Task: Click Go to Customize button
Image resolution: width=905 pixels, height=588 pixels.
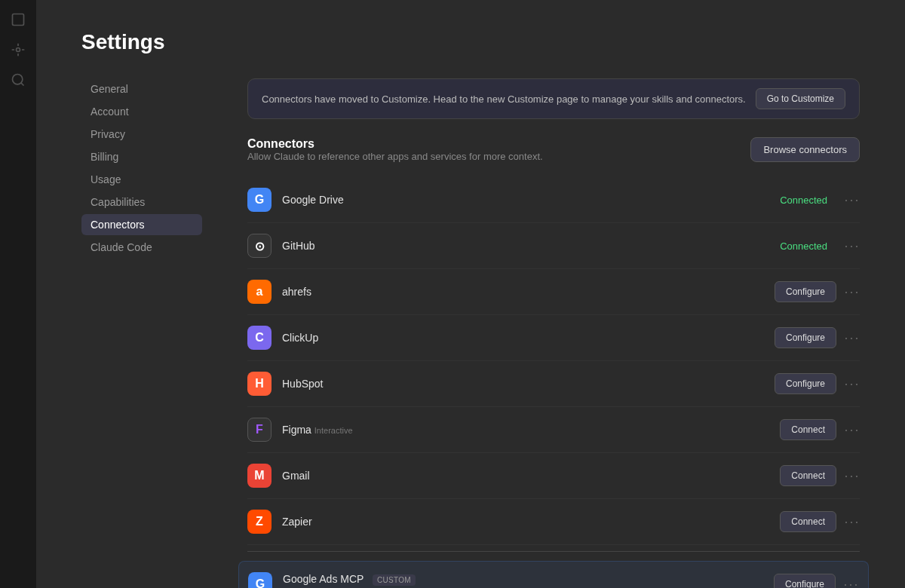Action: click(x=800, y=99)
